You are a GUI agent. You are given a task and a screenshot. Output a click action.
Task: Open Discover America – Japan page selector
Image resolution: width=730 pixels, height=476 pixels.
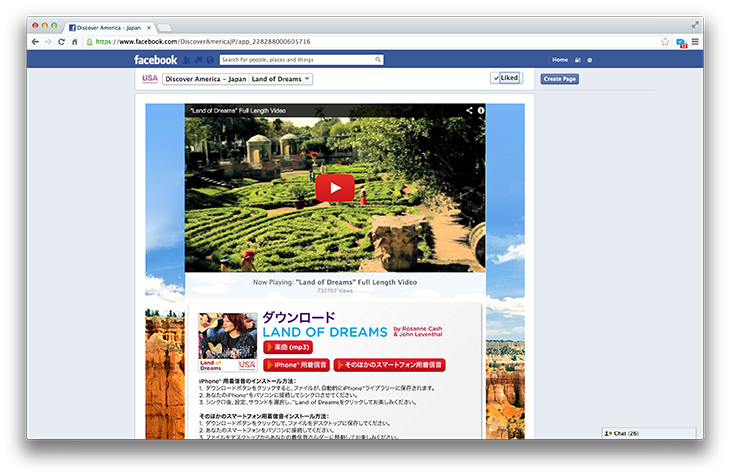coord(203,79)
